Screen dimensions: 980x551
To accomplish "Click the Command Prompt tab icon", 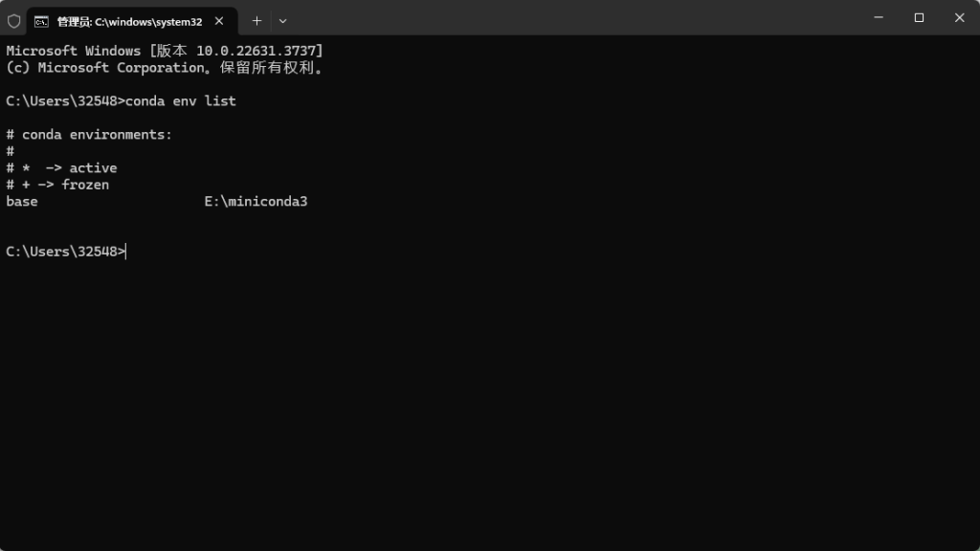I will 42,21.
